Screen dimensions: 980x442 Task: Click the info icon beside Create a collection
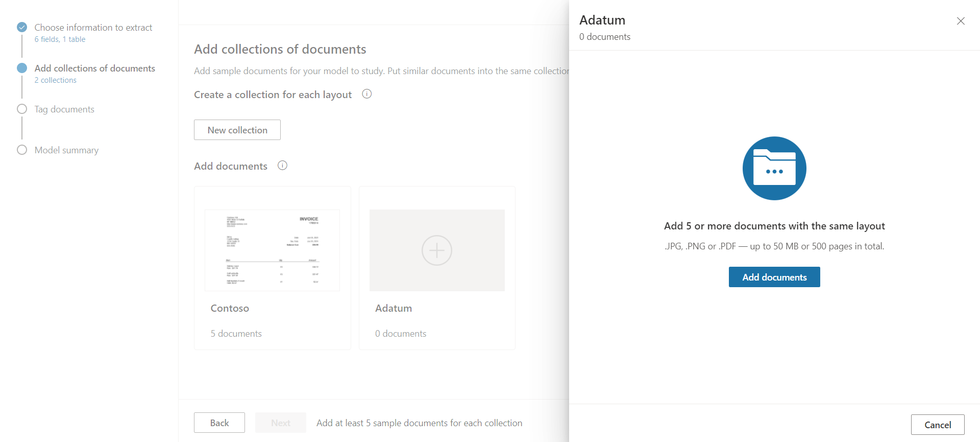pyautogui.click(x=366, y=94)
